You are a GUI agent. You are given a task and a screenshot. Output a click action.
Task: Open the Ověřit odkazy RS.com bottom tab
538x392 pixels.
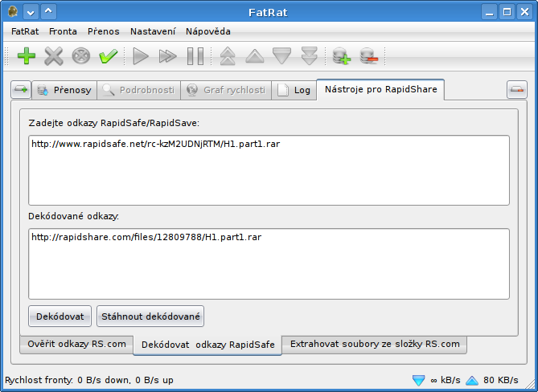pyautogui.click(x=76, y=344)
